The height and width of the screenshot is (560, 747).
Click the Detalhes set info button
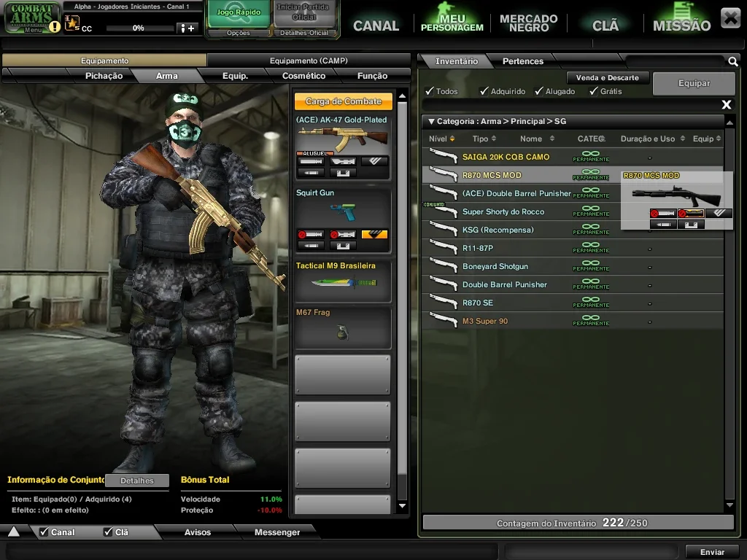(137, 481)
